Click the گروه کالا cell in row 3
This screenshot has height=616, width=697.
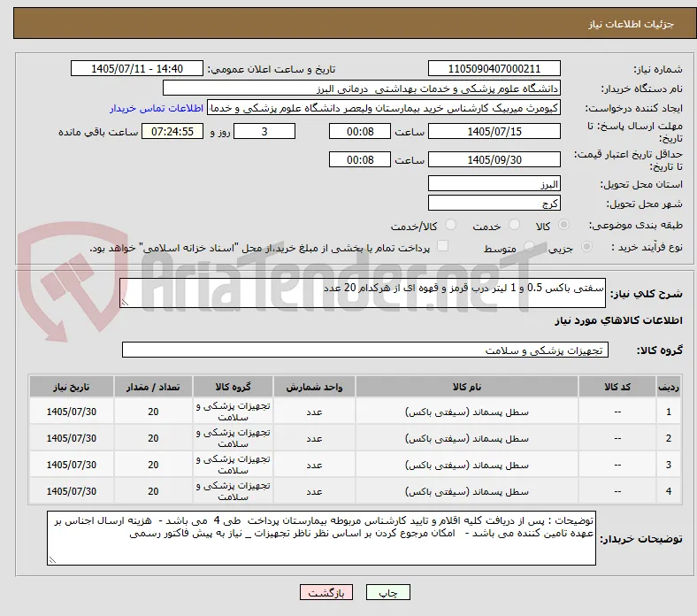point(234,465)
